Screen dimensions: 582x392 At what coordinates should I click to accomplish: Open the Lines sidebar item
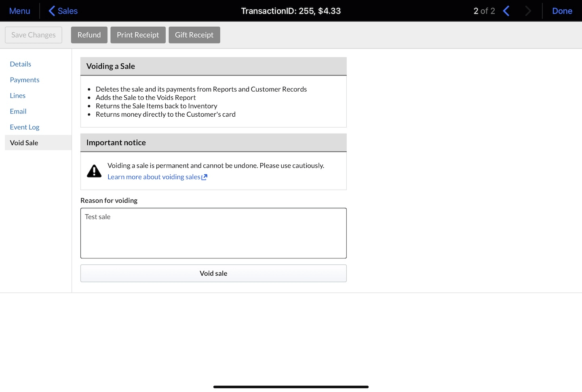18,96
